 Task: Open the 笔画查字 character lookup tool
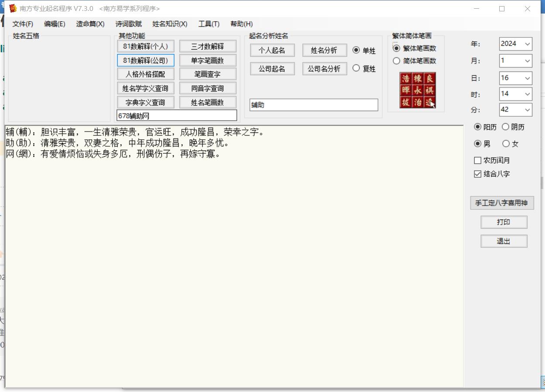coord(208,74)
